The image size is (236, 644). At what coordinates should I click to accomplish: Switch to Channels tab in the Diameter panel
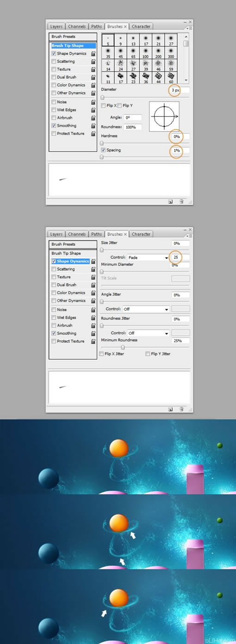coord(77,26)
